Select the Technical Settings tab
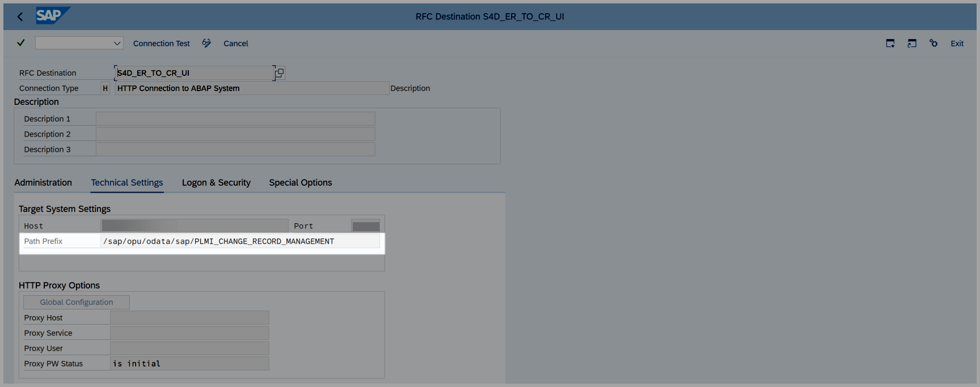980x387 pixels. (127, 182)
